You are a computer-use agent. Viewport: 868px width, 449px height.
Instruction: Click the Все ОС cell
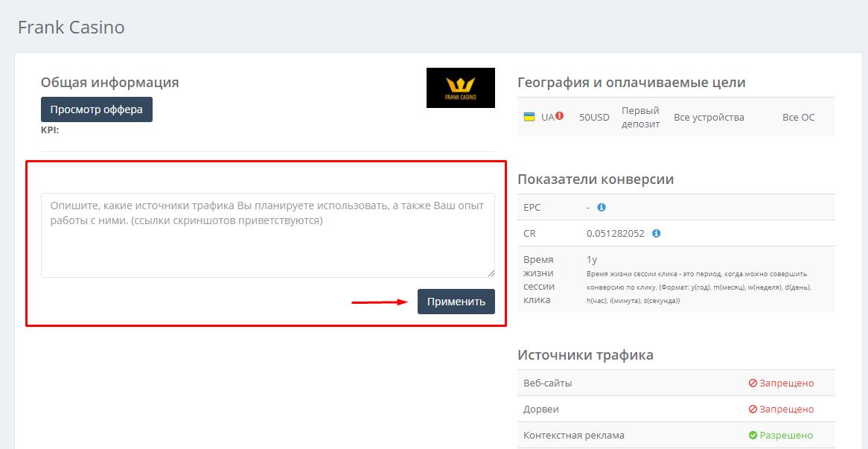click(799, 117)
